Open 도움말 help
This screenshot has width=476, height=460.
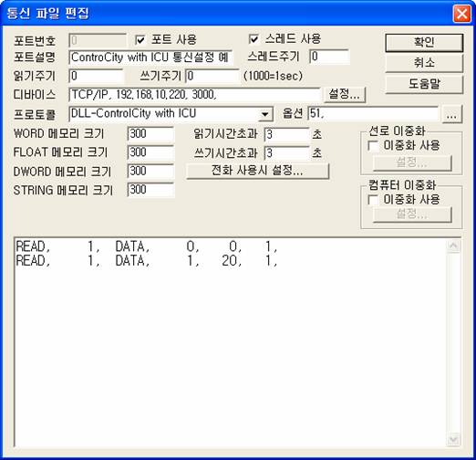tap(424, 84)
